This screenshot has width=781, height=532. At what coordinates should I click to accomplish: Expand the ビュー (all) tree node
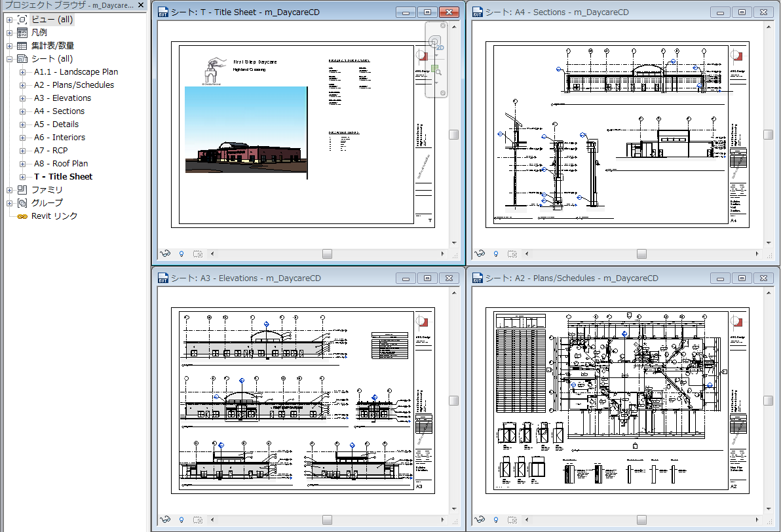(x=9, y=20)
